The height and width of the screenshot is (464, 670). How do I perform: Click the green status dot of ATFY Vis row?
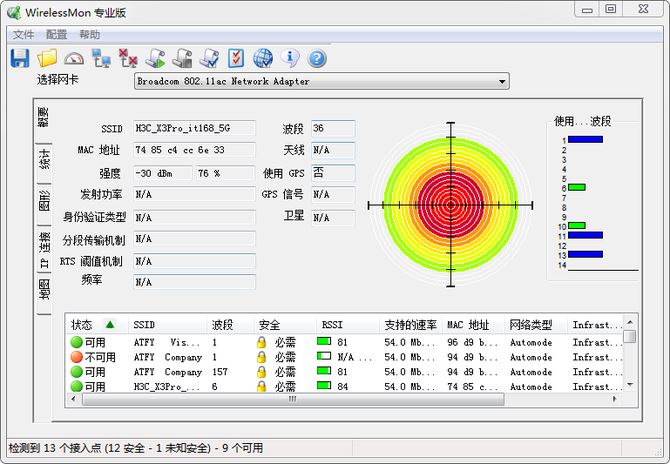[76, 342]
